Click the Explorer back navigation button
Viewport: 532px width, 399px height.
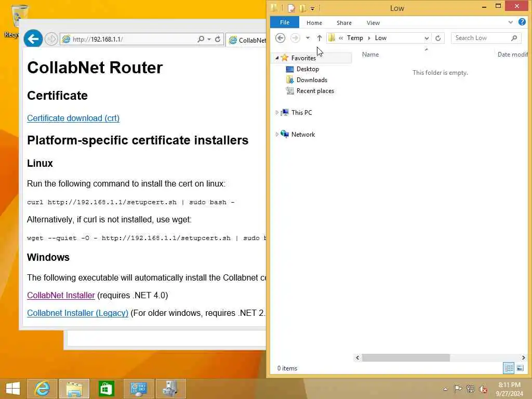280,37
